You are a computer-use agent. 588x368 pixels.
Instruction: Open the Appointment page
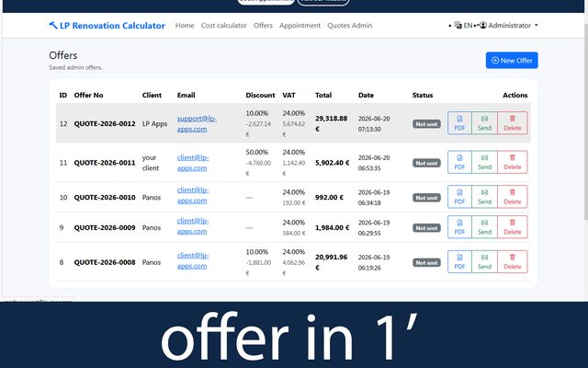(x=300, y=26)
